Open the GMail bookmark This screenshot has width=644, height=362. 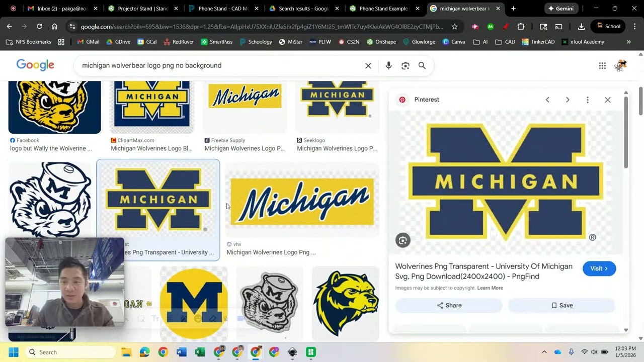(x=88, y=42)
